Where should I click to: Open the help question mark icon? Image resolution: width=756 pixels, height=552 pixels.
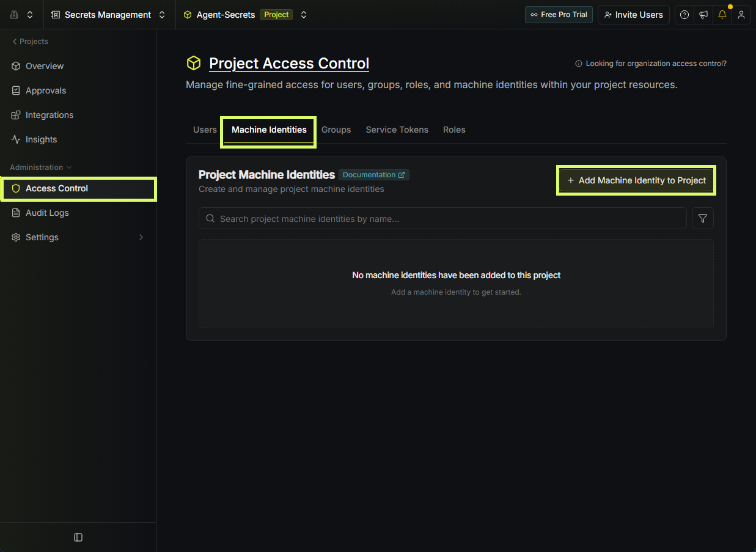(x=684, y=15)
